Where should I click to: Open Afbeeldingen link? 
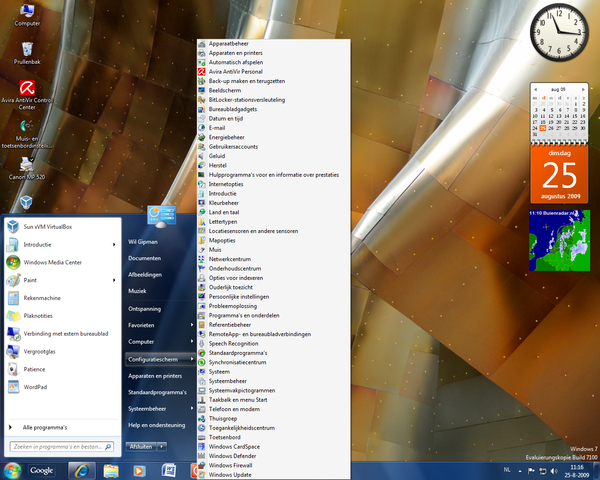click(145, 275)
